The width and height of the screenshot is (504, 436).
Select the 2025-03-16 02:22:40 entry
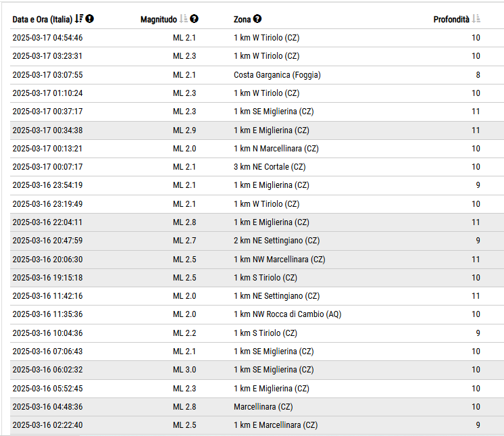(x=257, y=425)
